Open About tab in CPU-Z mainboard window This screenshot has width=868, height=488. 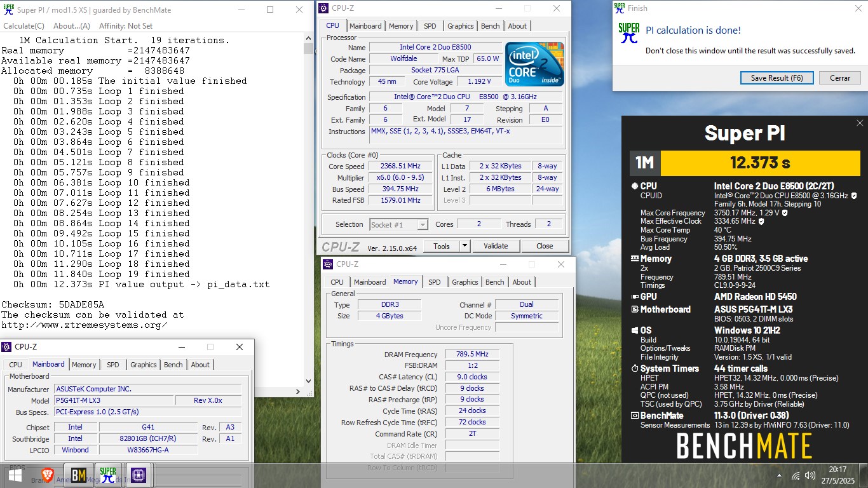point(200,365)
